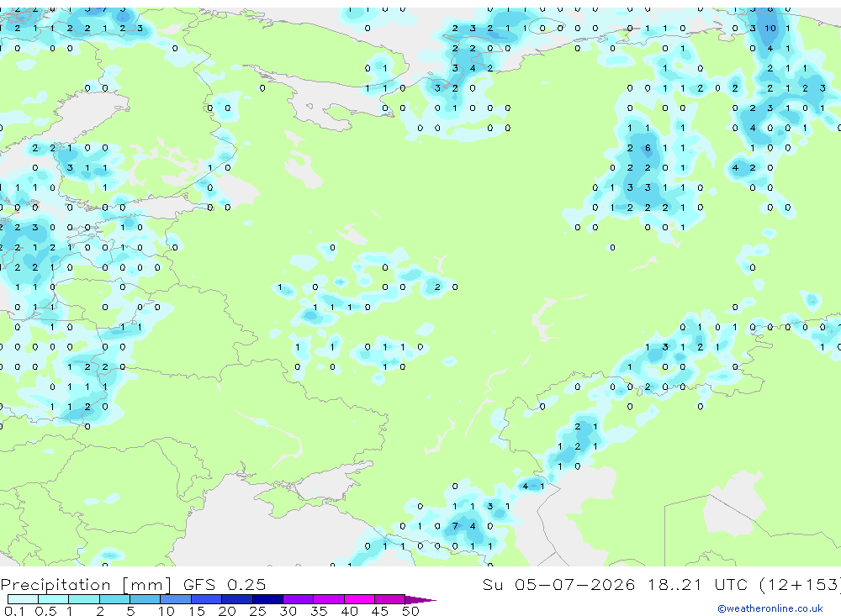Viewport: 841px width, 616px height.
Task: Click the '25' legend label
Action: (x=258, y=611)
